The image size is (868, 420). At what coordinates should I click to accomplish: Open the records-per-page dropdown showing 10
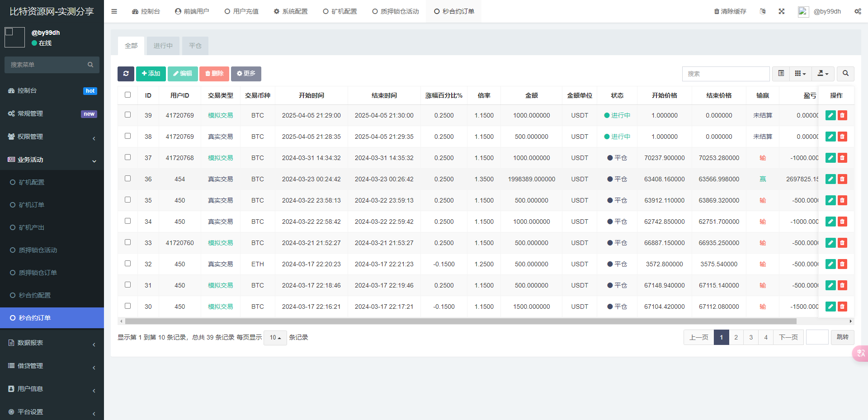pyautogui.click(x=275, y=338)
